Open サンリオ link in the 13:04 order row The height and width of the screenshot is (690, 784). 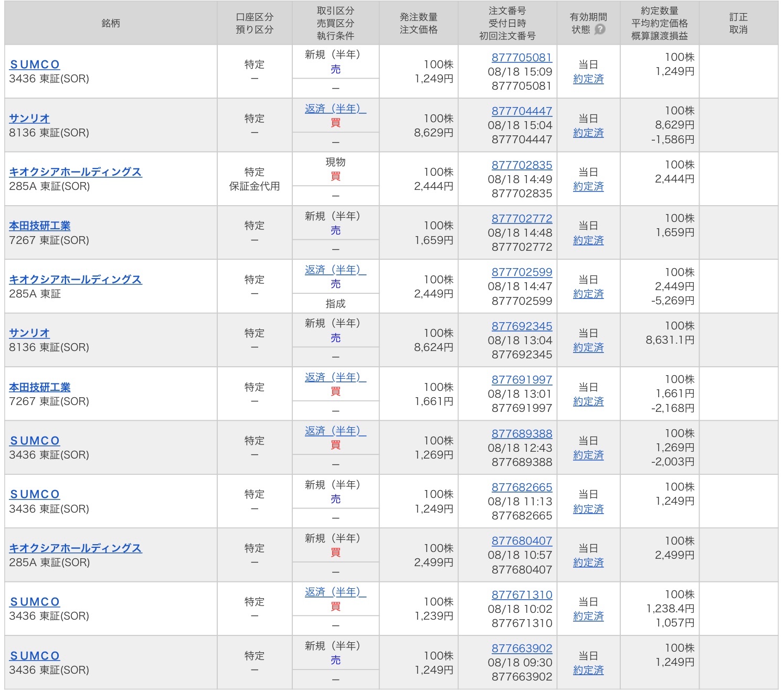tap(29, 333)
